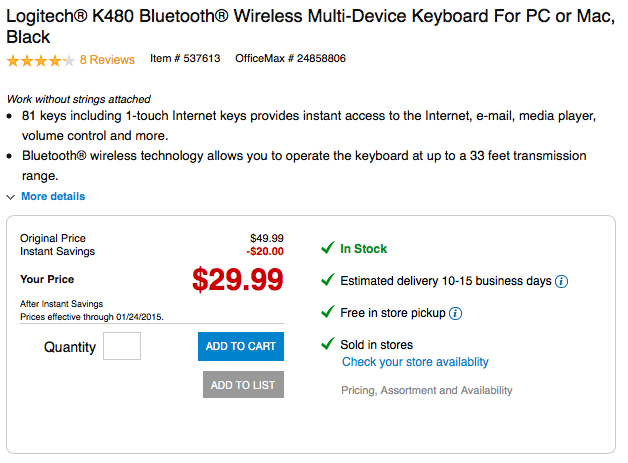628x463 pixels.
Task: Click into the Quantity input box
Action: 122,346
